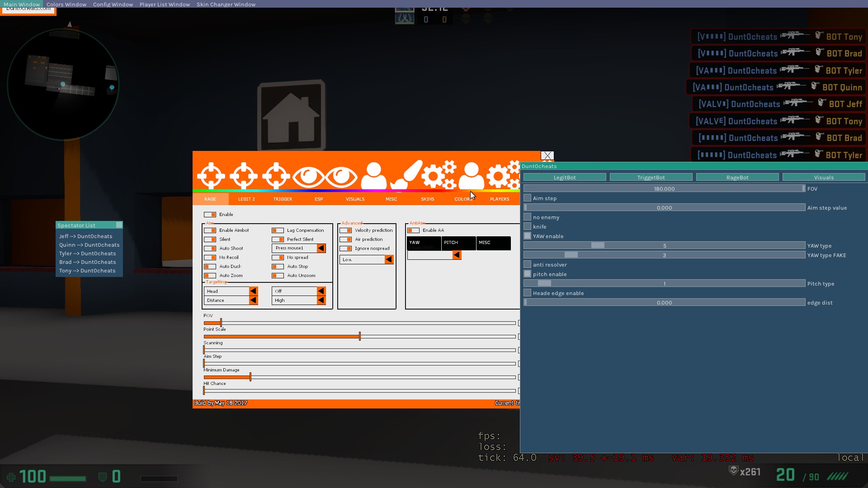Viewport: 868px width, 488px height.
Task: Click the crosshair icon above the RAGE tab
Action: [211, 175]
